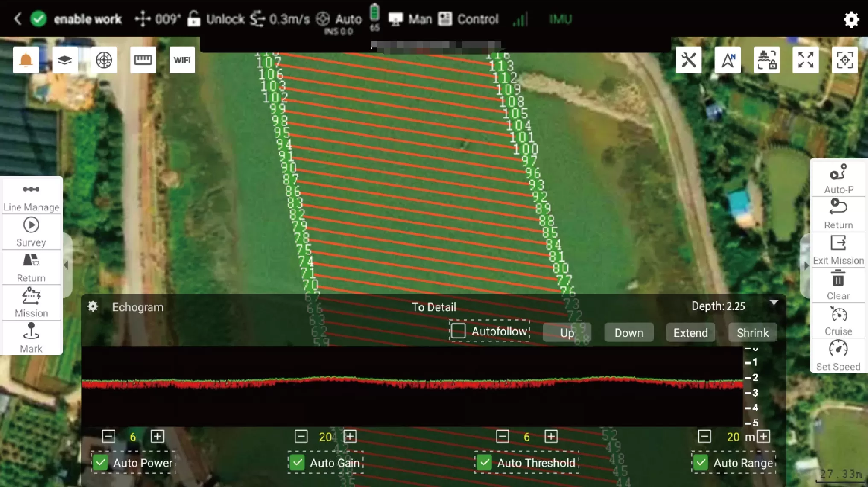Toggle the Auto Power checkbox
Screen dimensions: 868x487
(101, 462)
